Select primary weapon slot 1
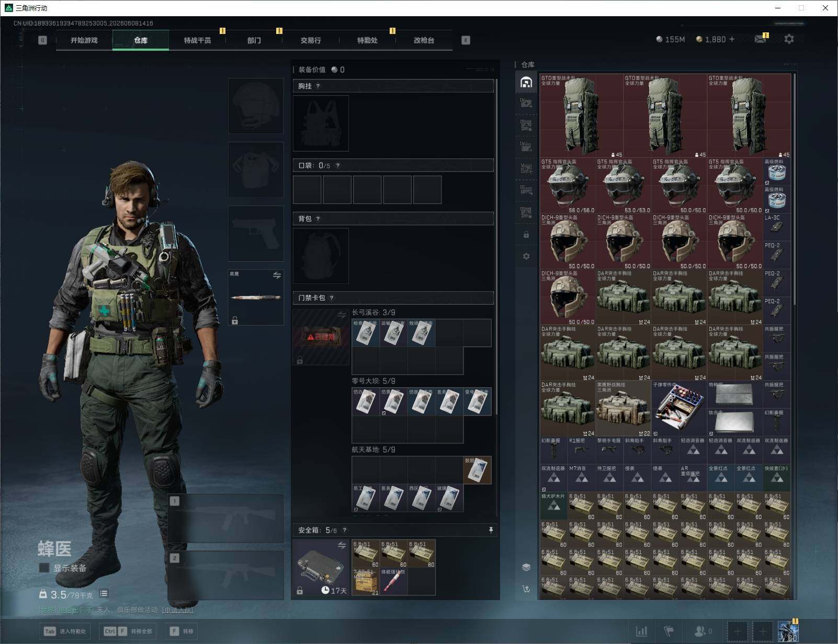The image size is (838, 644). [x=226, y=519]
